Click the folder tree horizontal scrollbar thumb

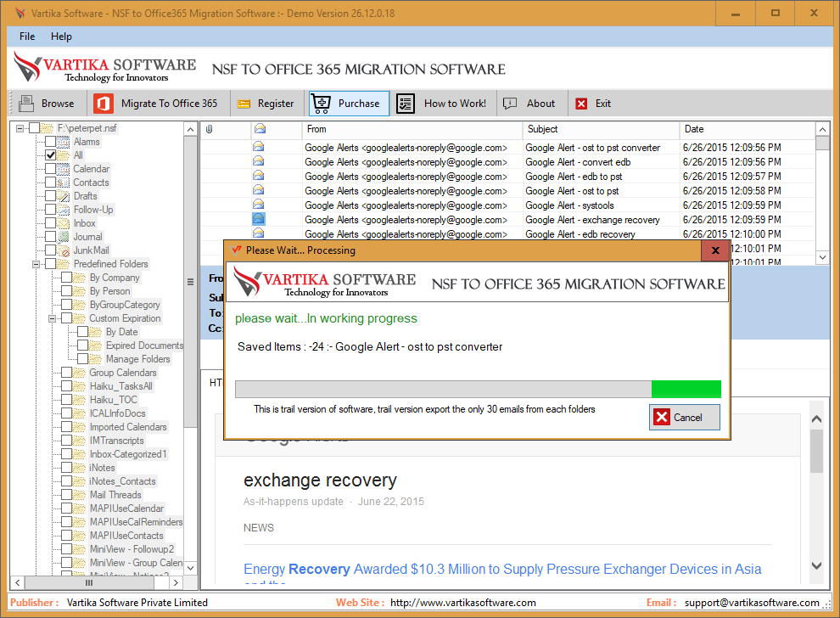(89, 582)
